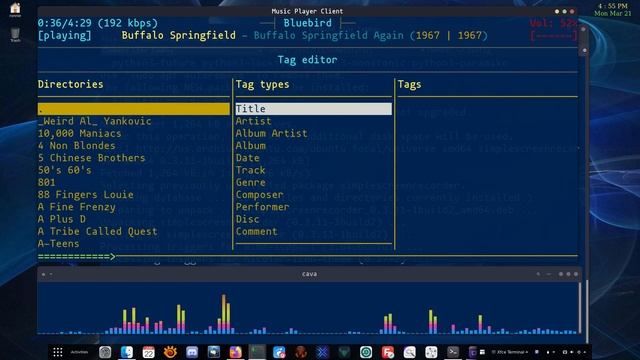
Task: Select the Composer tag type
Action: tap(259, 194)
